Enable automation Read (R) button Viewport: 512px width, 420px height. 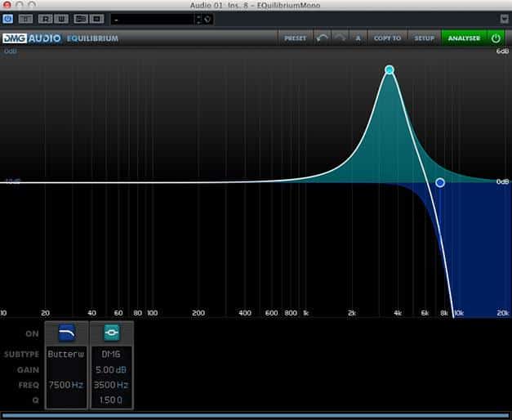(46, 19)
